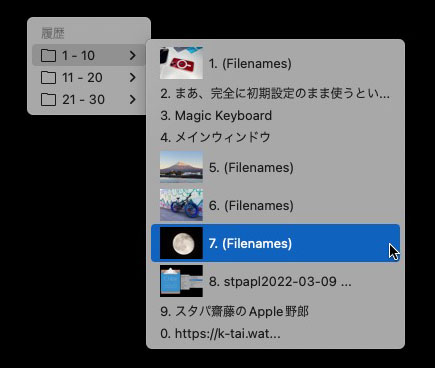Screen dimensions: 435x368
Task: Select the 0. https://k-tai.wat... URL entry
Action: pos(275,333)
